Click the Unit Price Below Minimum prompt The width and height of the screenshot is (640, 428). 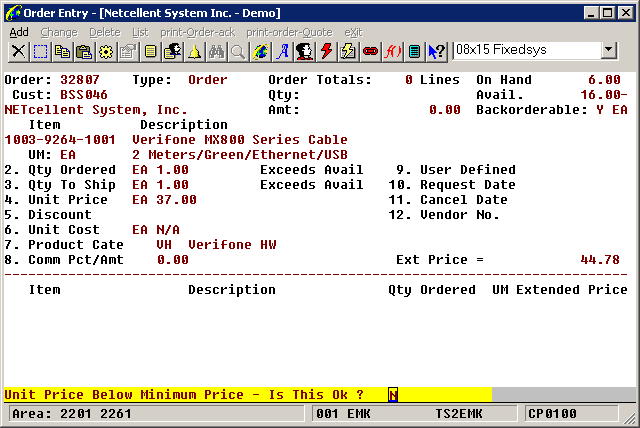[x=184, y=395]
